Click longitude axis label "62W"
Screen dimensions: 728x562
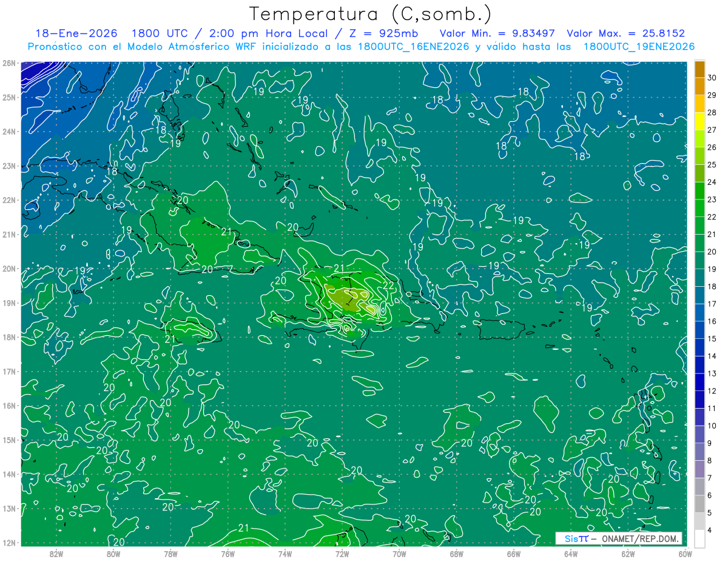628,554
